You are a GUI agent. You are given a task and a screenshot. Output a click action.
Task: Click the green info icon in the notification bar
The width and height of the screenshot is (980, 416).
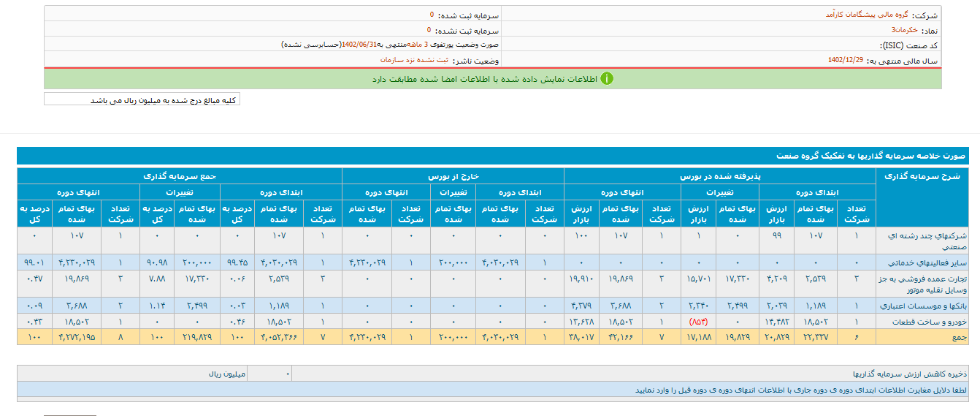tap(607, 78)
